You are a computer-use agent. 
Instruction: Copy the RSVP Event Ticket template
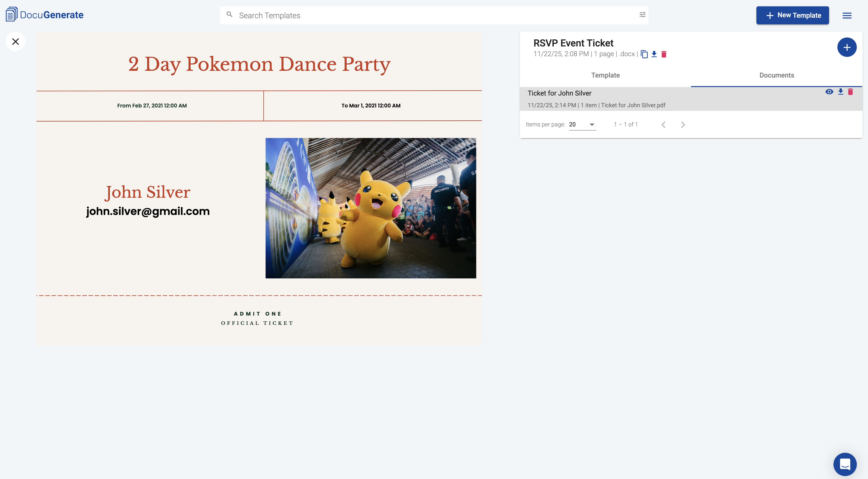coord(644,54)
